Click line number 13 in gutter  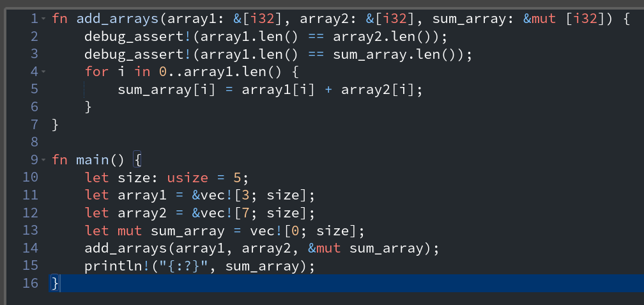(x=30, y=231)
